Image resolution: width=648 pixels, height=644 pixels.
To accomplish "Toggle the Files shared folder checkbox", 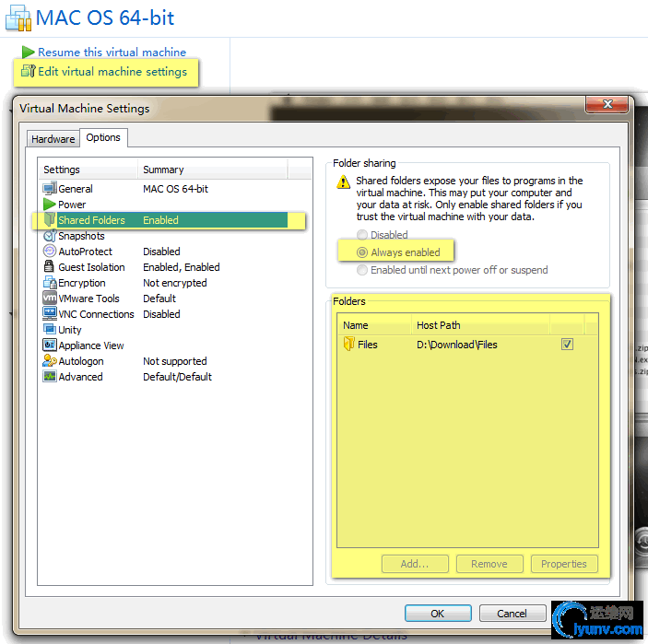I will pyautogui.click(x=567, y=344).
